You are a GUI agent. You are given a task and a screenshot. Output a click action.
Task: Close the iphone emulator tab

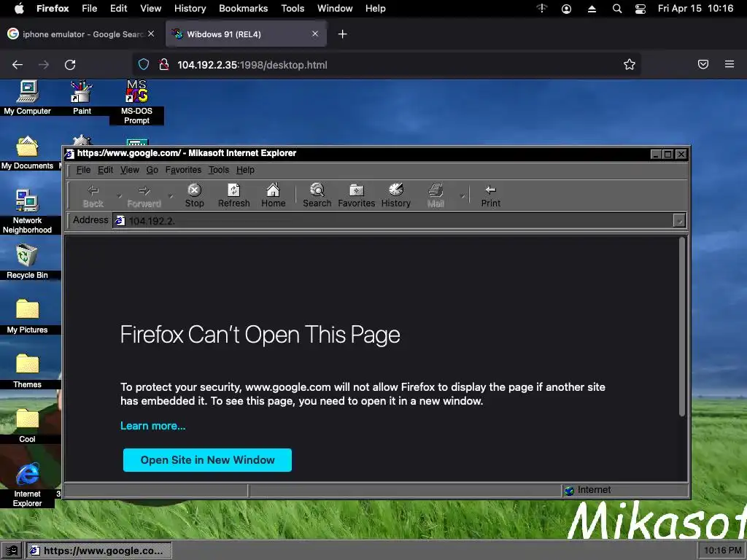coord(151,34)
